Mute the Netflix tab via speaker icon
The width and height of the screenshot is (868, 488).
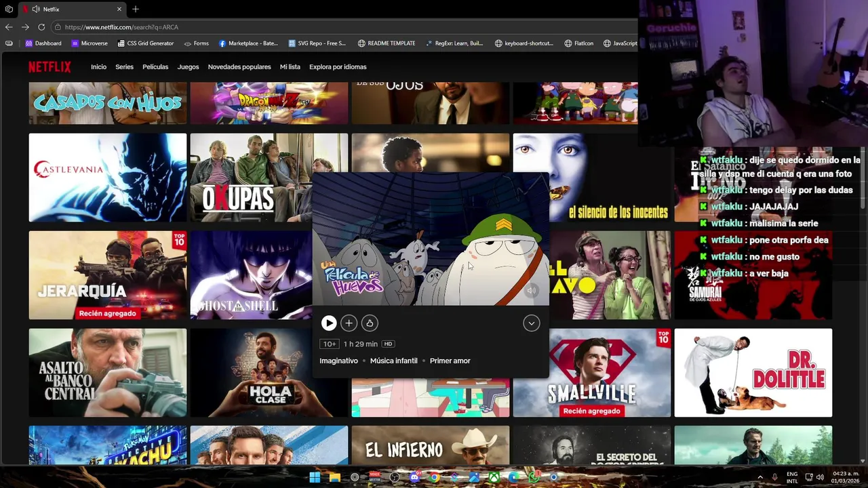(x=35, y=9)
